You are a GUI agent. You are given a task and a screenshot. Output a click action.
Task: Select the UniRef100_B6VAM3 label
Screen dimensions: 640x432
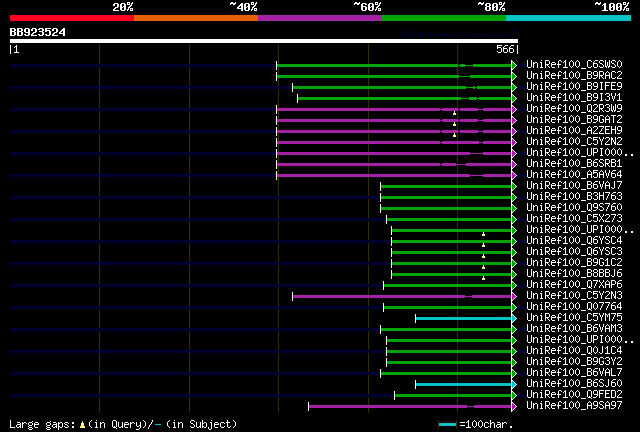[x=574, y=329]
